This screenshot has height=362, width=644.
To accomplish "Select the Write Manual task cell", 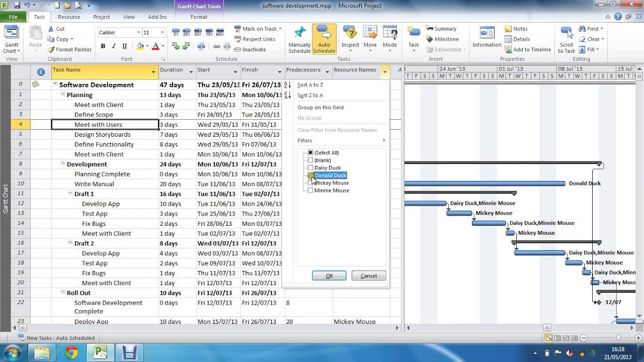I will (x=105, y=184).
